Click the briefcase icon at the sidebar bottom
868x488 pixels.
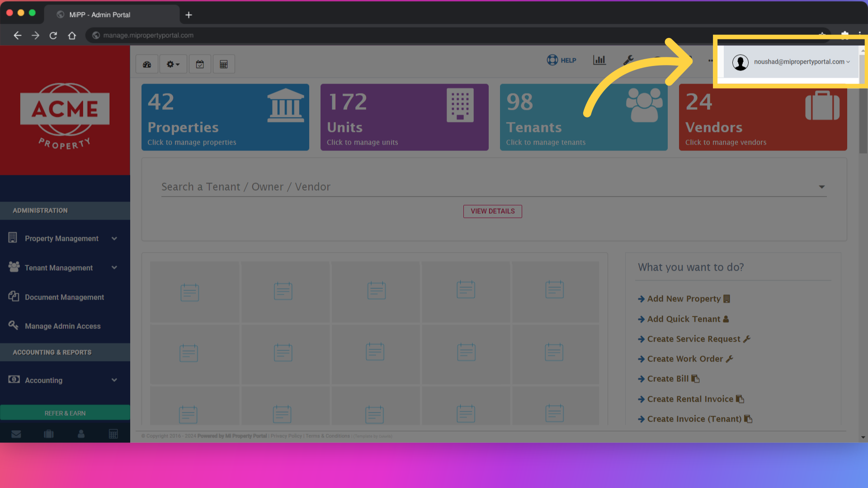click(48, 434)
